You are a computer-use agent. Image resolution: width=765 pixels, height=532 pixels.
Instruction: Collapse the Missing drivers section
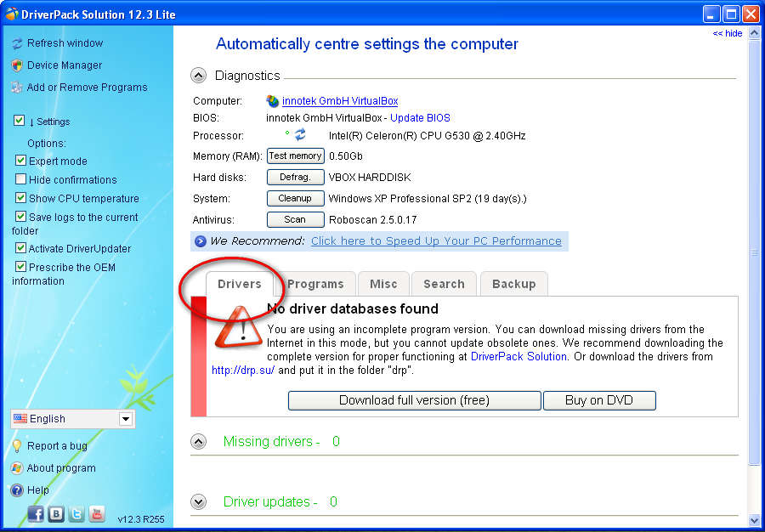[198, 442]
